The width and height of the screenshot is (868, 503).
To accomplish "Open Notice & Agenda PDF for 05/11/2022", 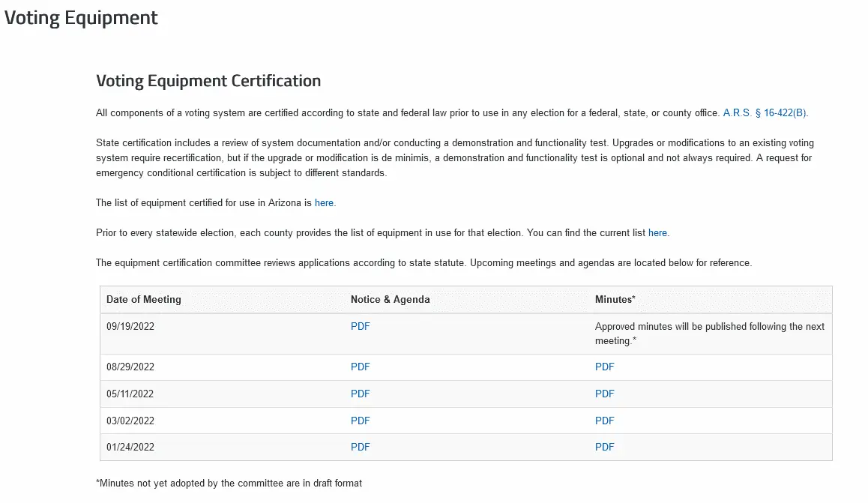I will pos(360,394).
